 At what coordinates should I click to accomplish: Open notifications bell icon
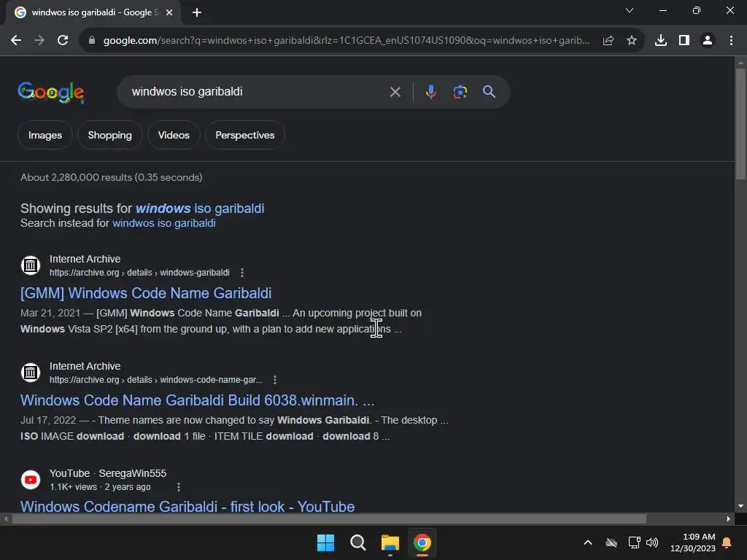(x=727, y=542)
